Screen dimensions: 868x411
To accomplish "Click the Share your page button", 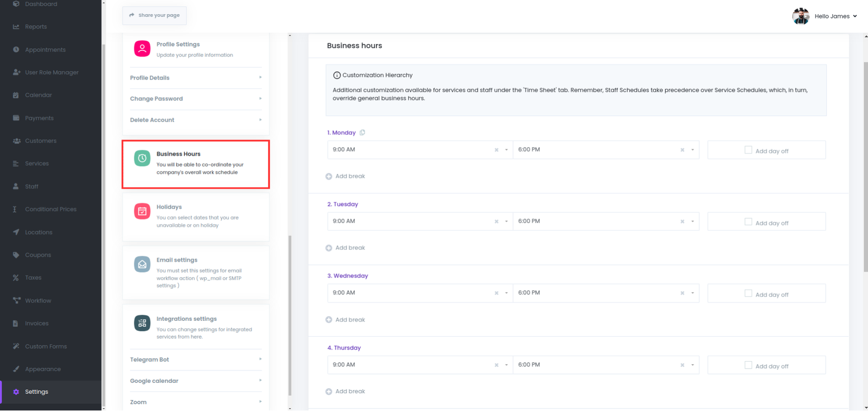I will [155, 15].
